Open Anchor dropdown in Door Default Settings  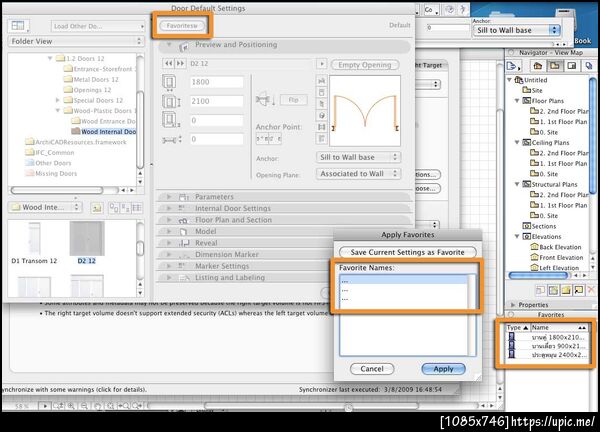pos(358,157)
